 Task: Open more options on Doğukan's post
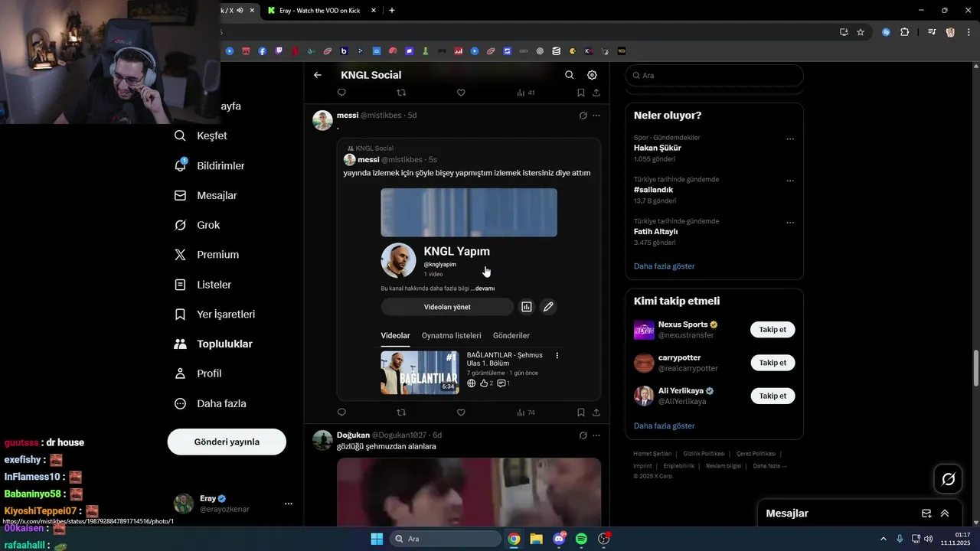click(596, 435)
